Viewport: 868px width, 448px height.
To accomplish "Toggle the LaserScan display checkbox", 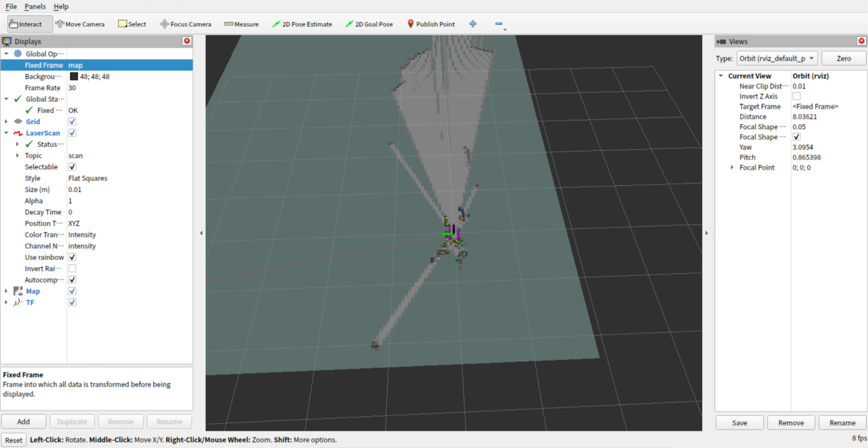I will click(x=72, y=133).
